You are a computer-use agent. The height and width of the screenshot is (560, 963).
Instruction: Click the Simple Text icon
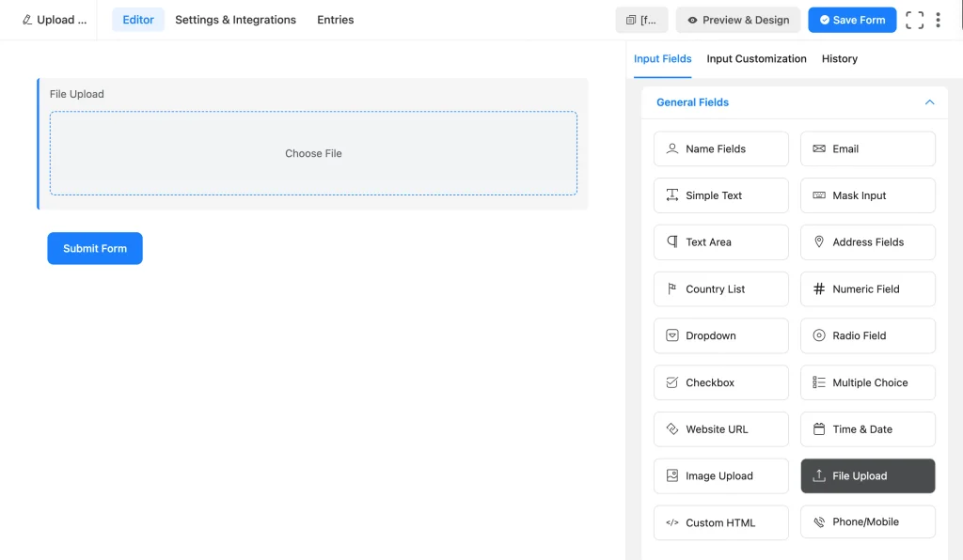click(x=671, y=195)
